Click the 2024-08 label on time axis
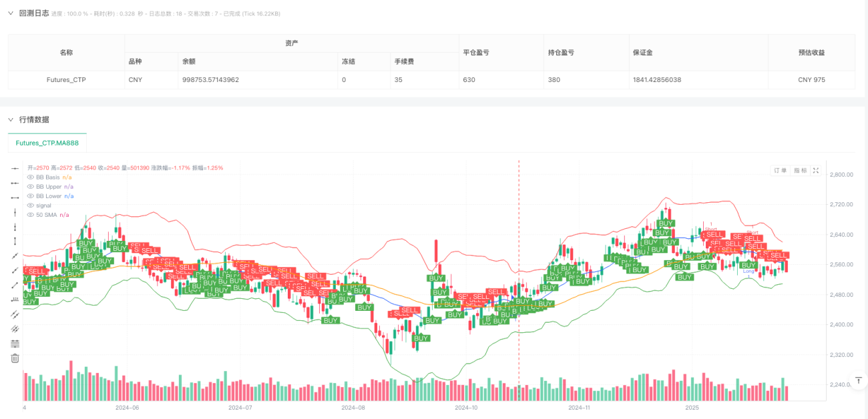The height and width of the screenshot is (419, 868). [x=353, y=407]
